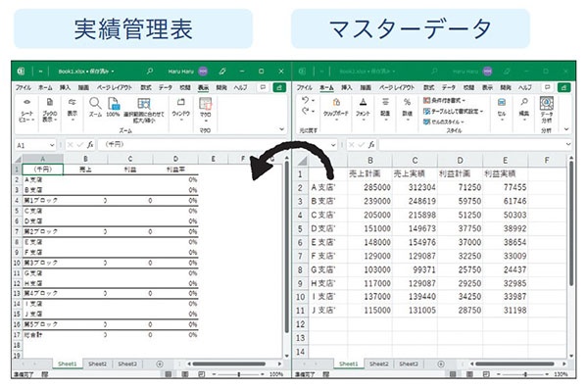Click Zoom to Selection icon (選択範囲に合わせて拡大/縮小)
The height and width of the screenshot is (389, 588).
[144, 109]
